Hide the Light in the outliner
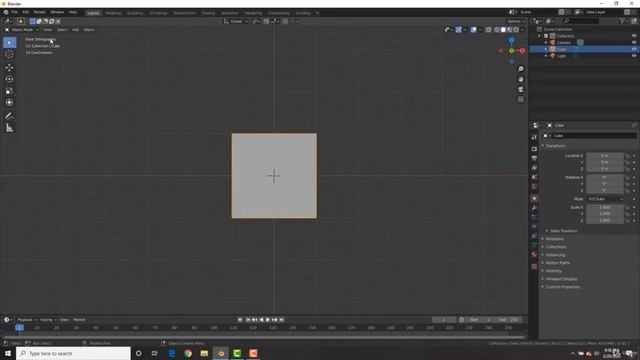640x360 pixels. (x=634, y=56)
